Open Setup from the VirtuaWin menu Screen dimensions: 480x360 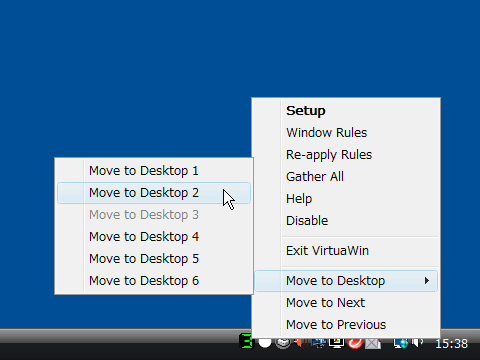tap(346, 111)
